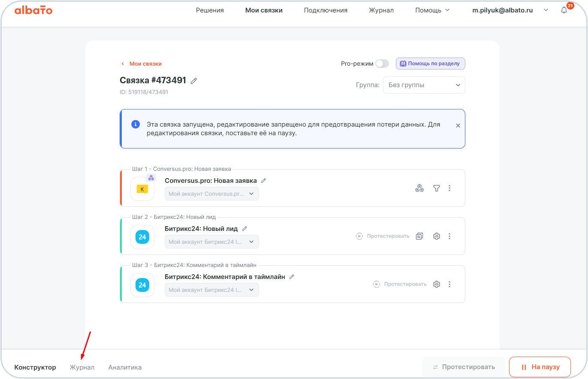Go back via the Мои связки breadcrumb link
The image size is (588, 379).
pyautogui.click(x=142, y=64)
